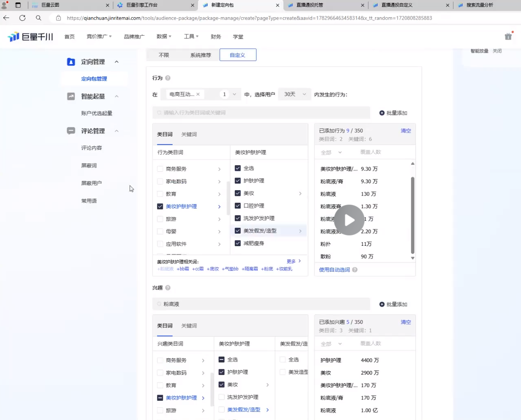Check the 洗发护发护理 interest checkbox

click(x=222, y=397)
